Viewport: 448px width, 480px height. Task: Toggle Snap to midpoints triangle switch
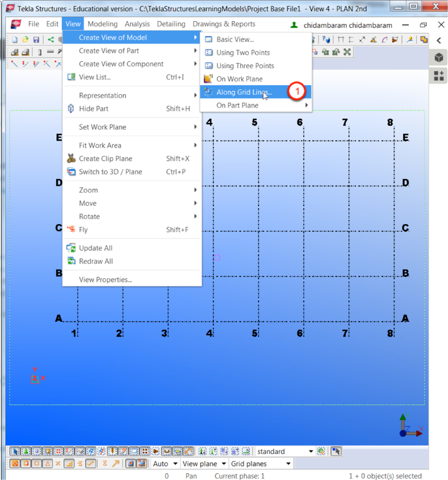pos(48,464)
